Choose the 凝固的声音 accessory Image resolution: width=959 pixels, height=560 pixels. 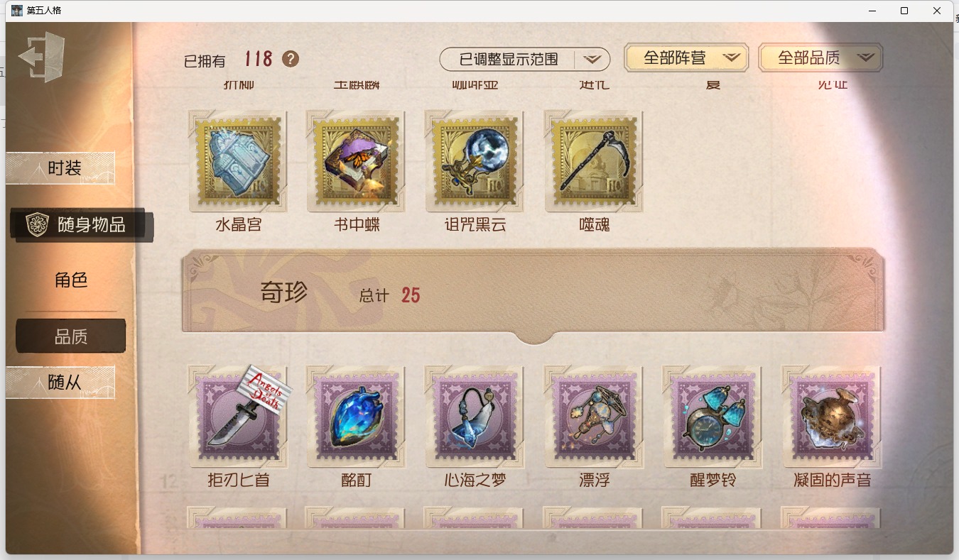[x=832, y=417]
